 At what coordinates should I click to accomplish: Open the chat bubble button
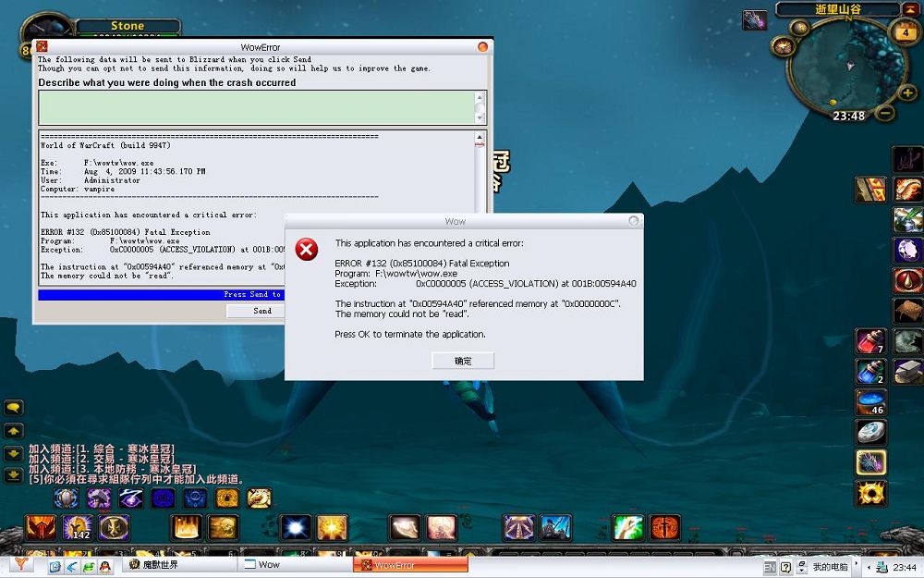click(14, 408)
